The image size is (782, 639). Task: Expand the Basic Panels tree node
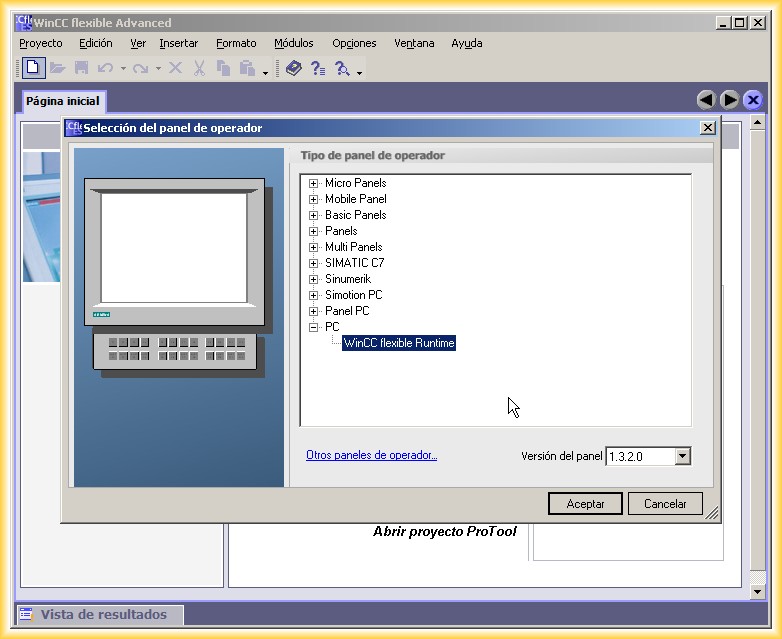point(314,215)
